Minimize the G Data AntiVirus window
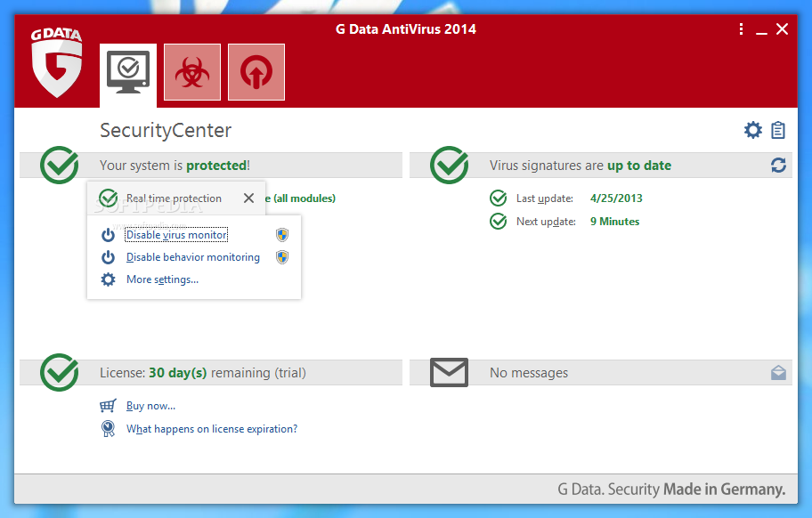Image resolution: width=812 pixels, height=518 pixels. [761, 31]
